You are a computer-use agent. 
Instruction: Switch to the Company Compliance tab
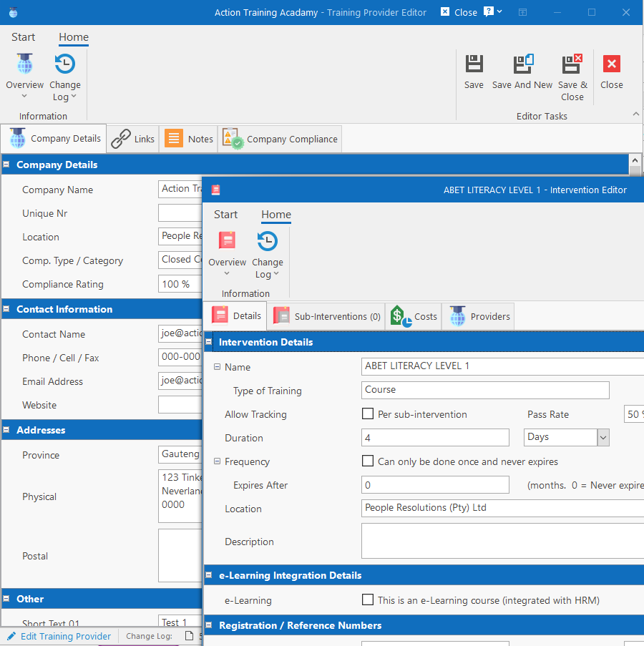(280, 140)
